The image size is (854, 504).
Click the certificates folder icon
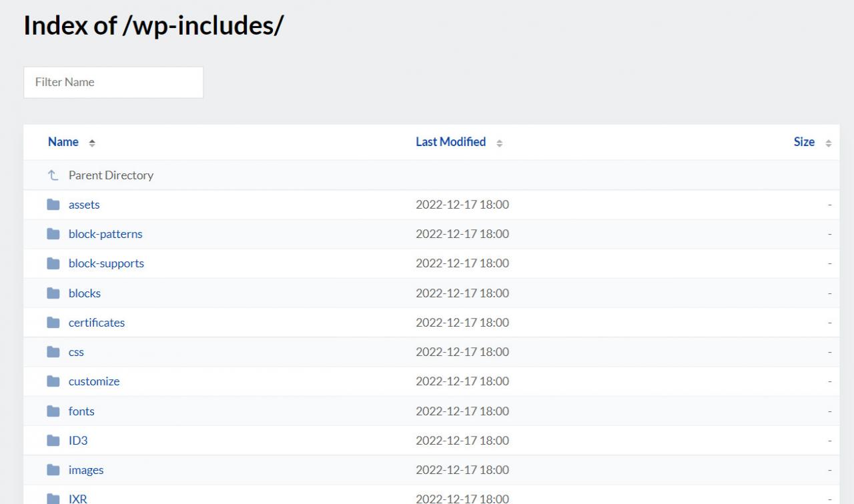pyautogui.click(x=53, y=323)
